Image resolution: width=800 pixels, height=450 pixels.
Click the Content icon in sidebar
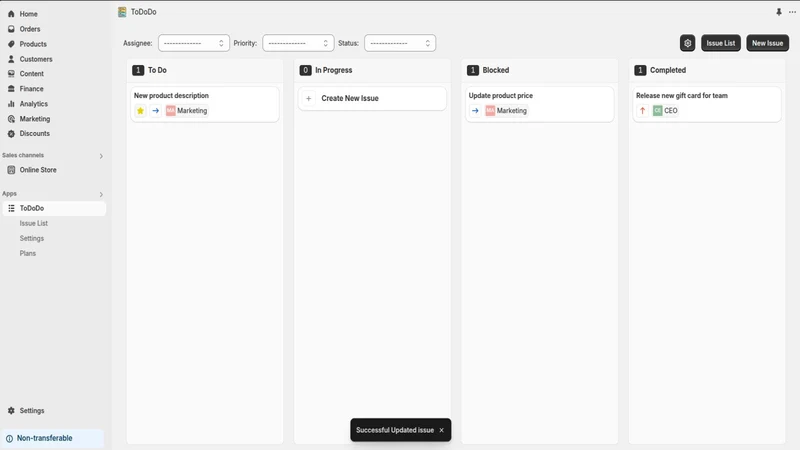pos(11,73)
